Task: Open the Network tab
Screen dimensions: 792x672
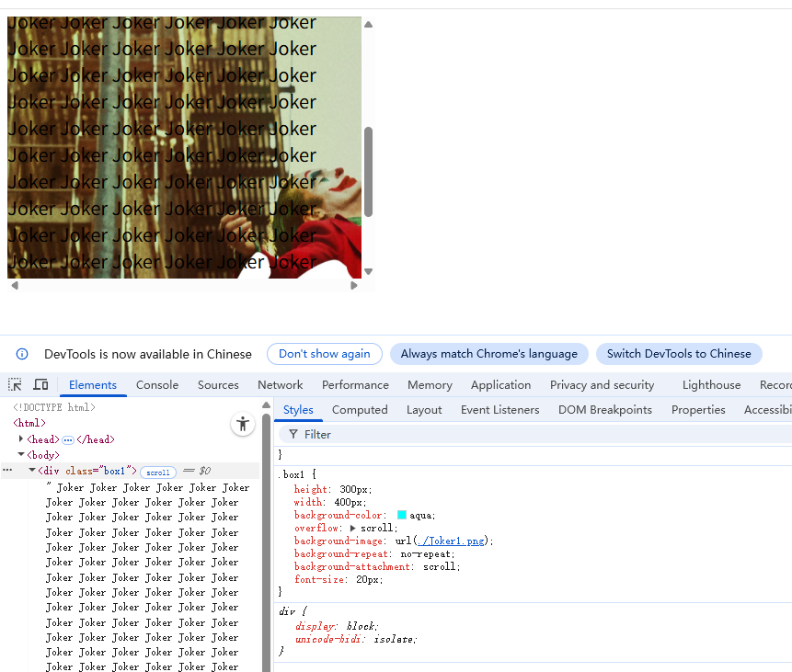Action: pyautogui.click(x=281, y=384)
